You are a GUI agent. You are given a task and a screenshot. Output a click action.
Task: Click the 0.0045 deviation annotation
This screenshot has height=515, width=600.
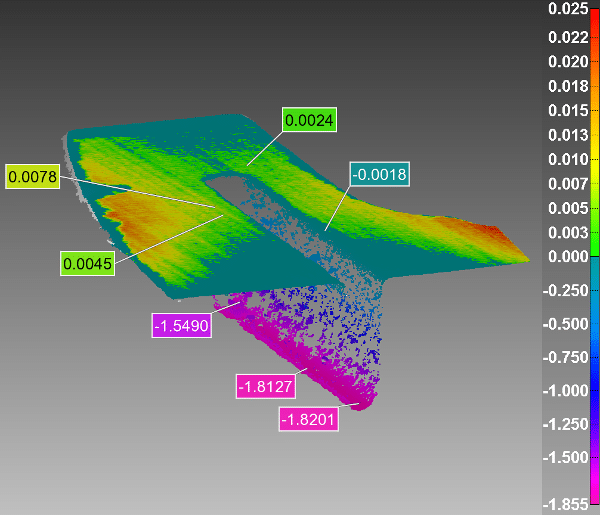pos(87,263)
